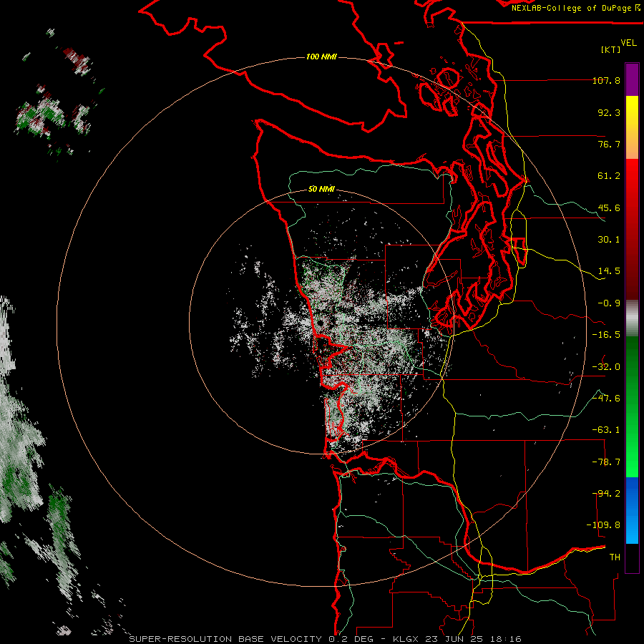Click the 61.2 legend value
Viewport: 644px width, 644px height.
point(609,176)
